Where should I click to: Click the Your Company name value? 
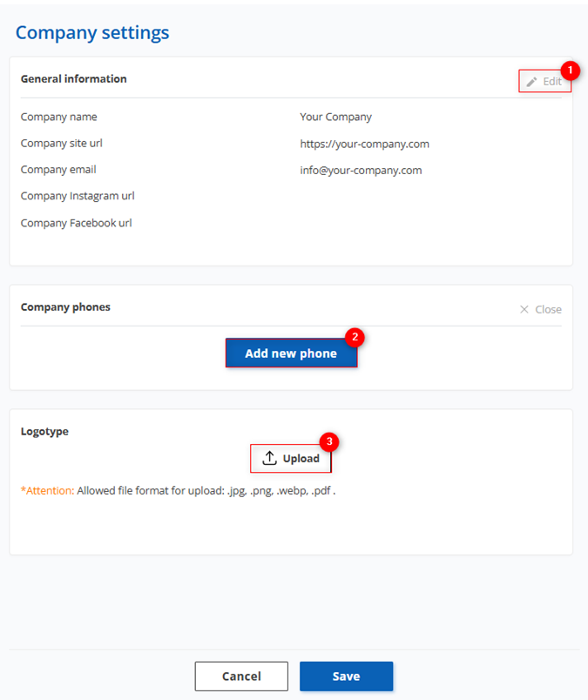[x=335, y=117]
